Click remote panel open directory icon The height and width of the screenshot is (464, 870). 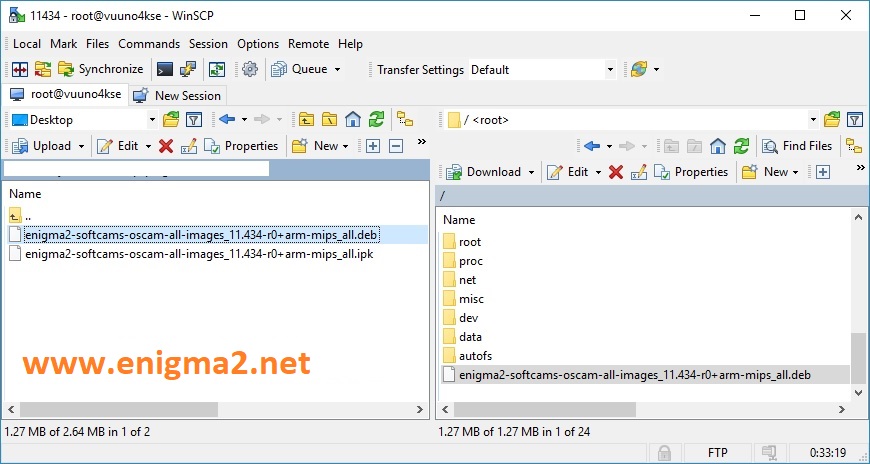(832, 119)
